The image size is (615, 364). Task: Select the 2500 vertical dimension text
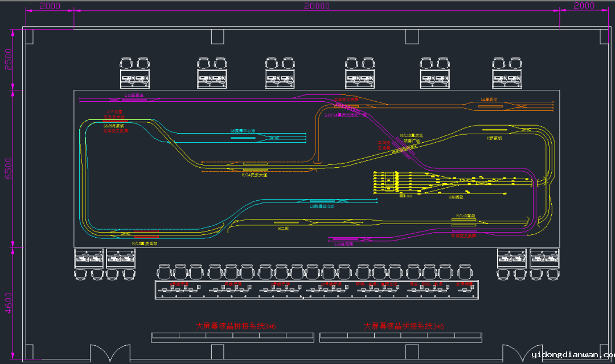pyautogui.click(x=8, y=59)
